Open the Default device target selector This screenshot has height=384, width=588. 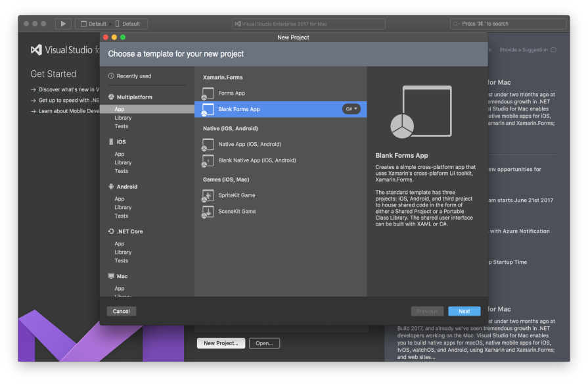click(x=127, y=24)
